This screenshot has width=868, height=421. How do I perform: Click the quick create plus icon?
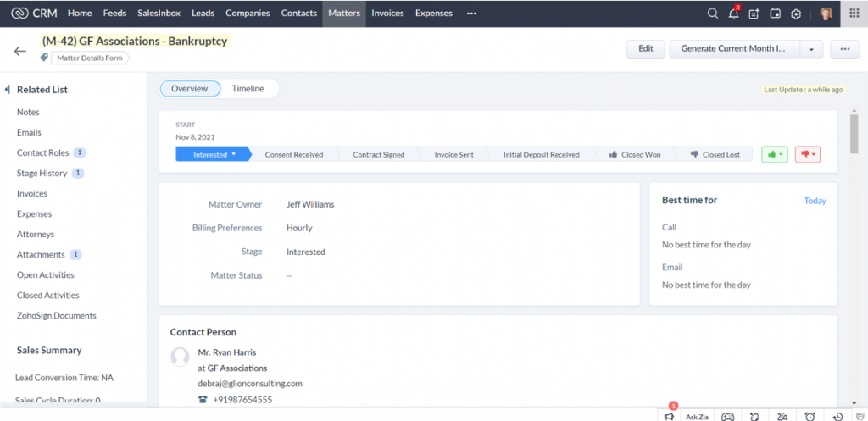(754, 14)
